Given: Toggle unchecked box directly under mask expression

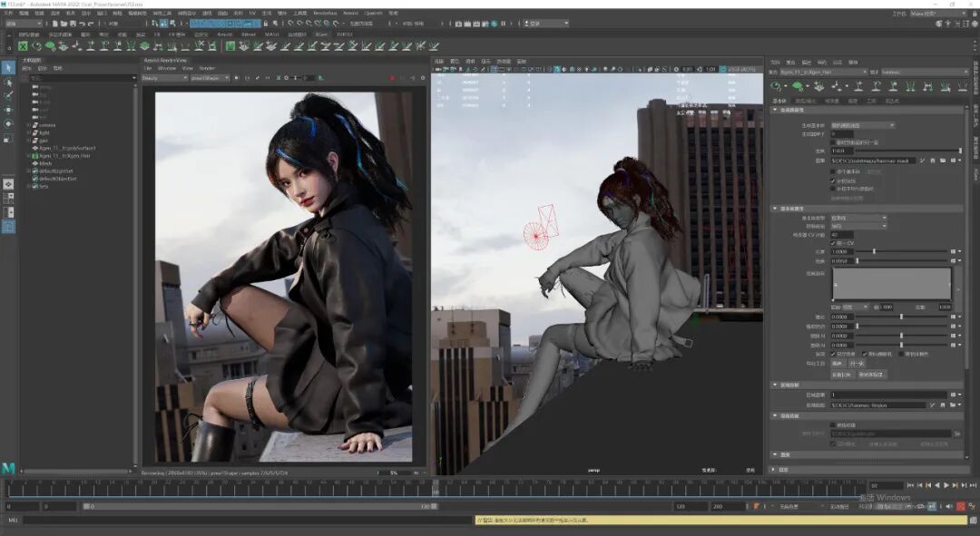Looking at the screenshot, I should pos(833,171).
